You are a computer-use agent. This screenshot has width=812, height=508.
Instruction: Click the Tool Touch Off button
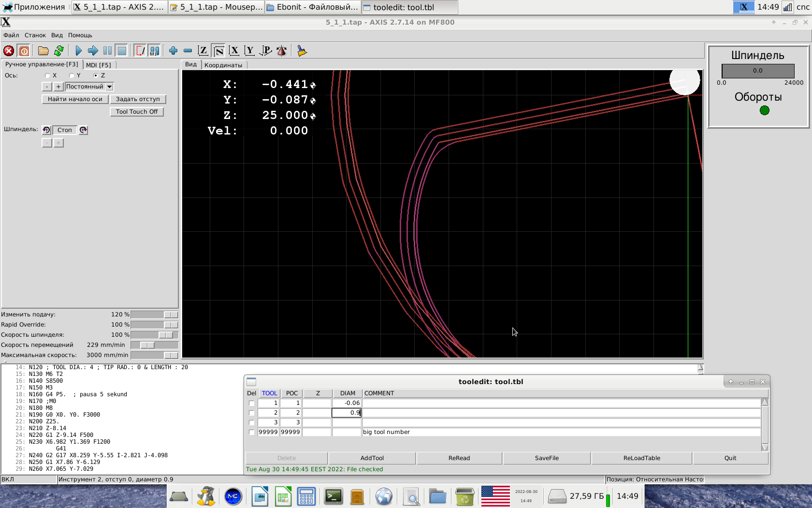coord(137,112)
